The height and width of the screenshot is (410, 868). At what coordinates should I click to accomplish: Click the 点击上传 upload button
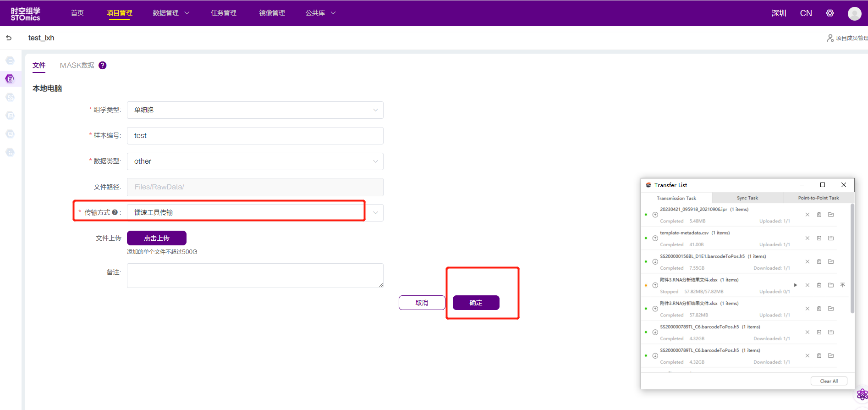[x=157, y=238]
